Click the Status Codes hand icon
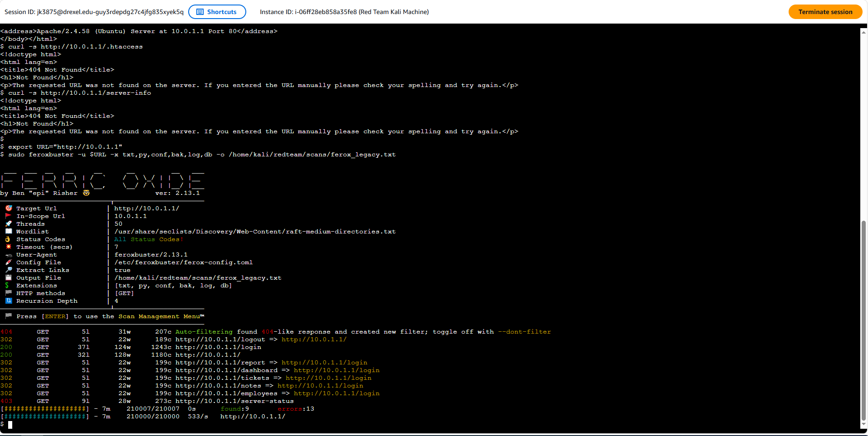The image size is (868, 436). coord(8,239)
